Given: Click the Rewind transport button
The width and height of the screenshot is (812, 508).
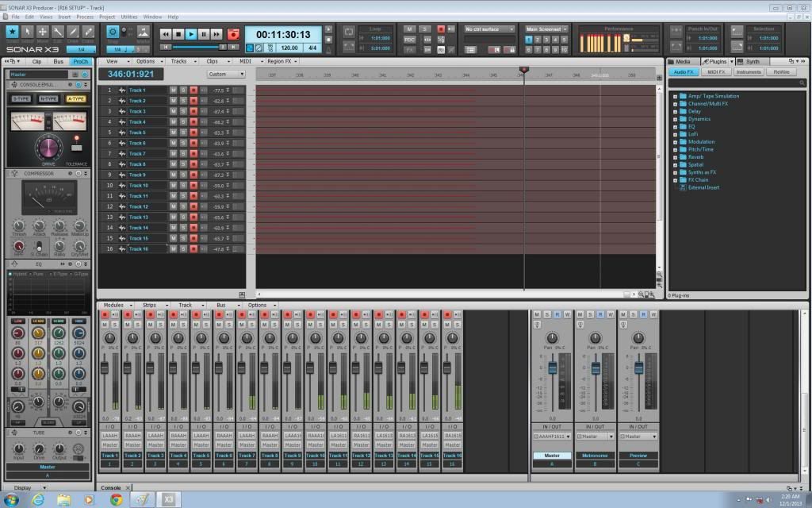Looking at the screenshot, I should [166, 34].
